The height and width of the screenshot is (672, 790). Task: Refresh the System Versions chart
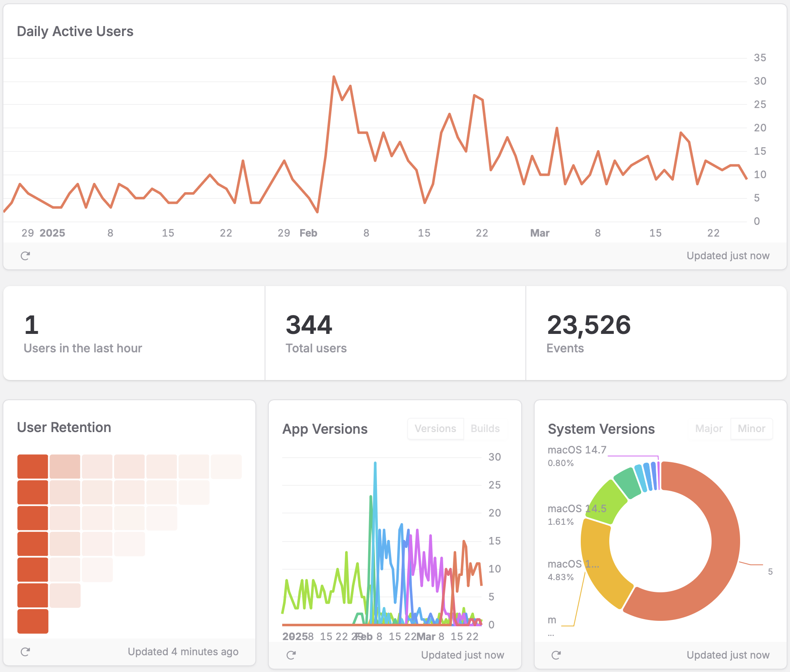(556, 654)
